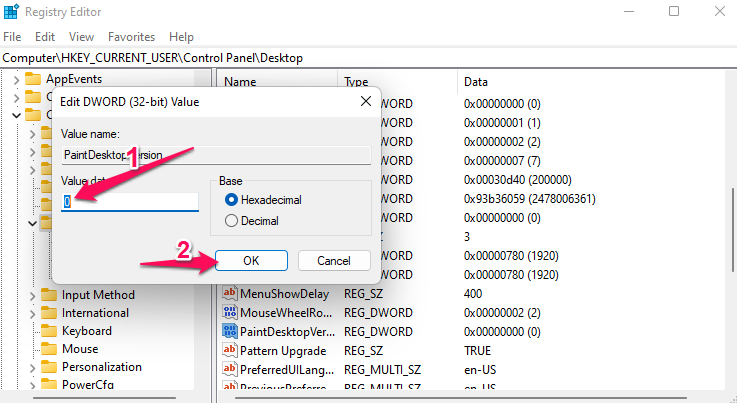Open the File menu
This screenshot has width=737, height=403.
(12, 37)
